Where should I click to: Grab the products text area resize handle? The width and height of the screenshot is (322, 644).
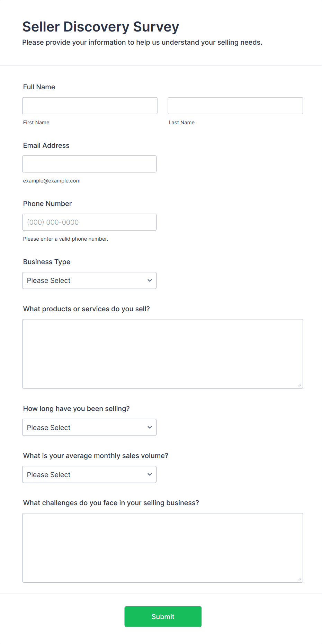(x=299, y=385)
